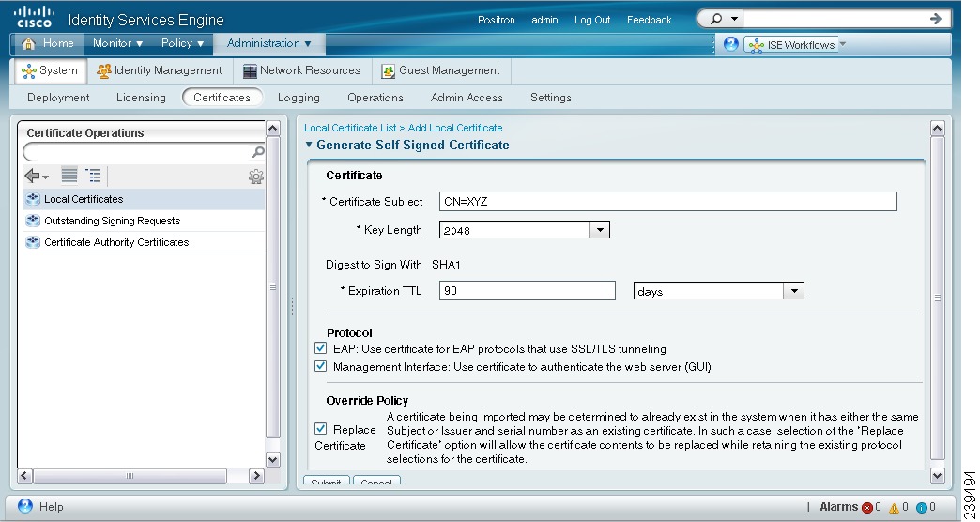The width and height of the screenshot is (980, 522).
Task: Open the Deployment submenu
Action: 58,98
